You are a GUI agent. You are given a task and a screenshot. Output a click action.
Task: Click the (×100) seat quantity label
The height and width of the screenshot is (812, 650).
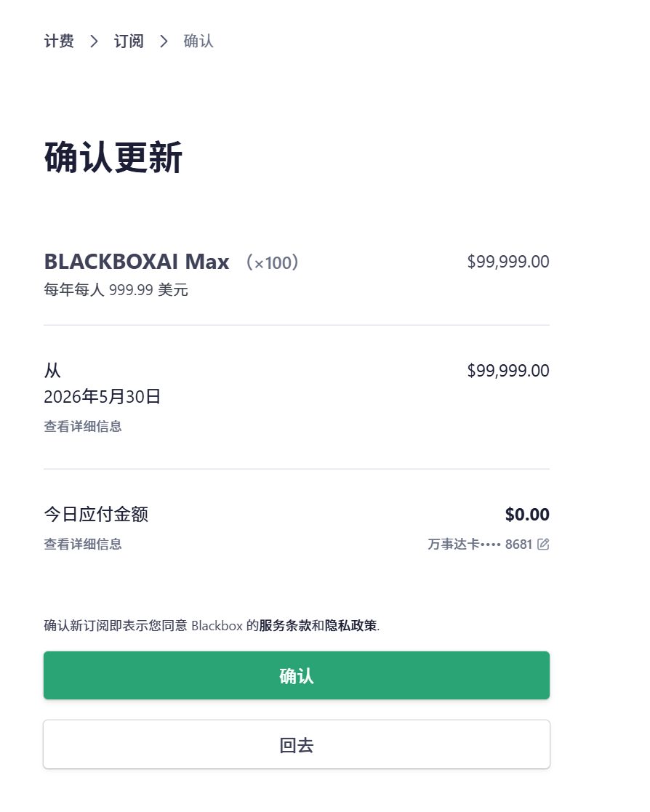tap(273, 262)
